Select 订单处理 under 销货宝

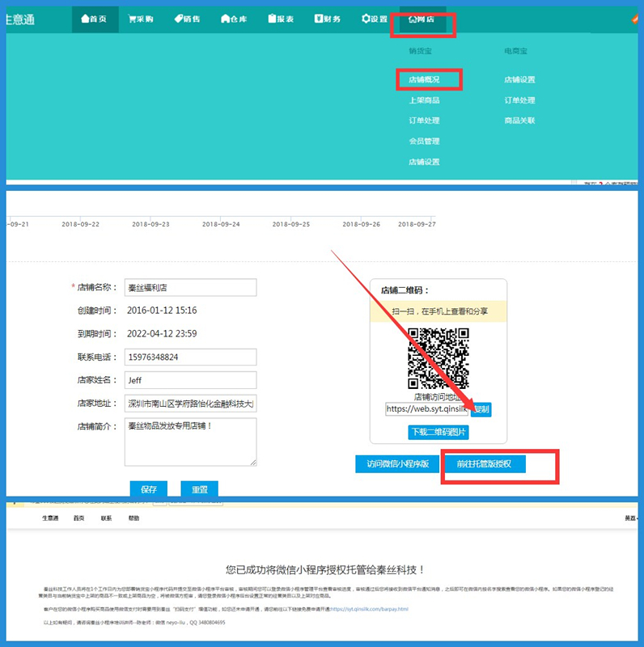pyautogui.click(x=424, y=121)
